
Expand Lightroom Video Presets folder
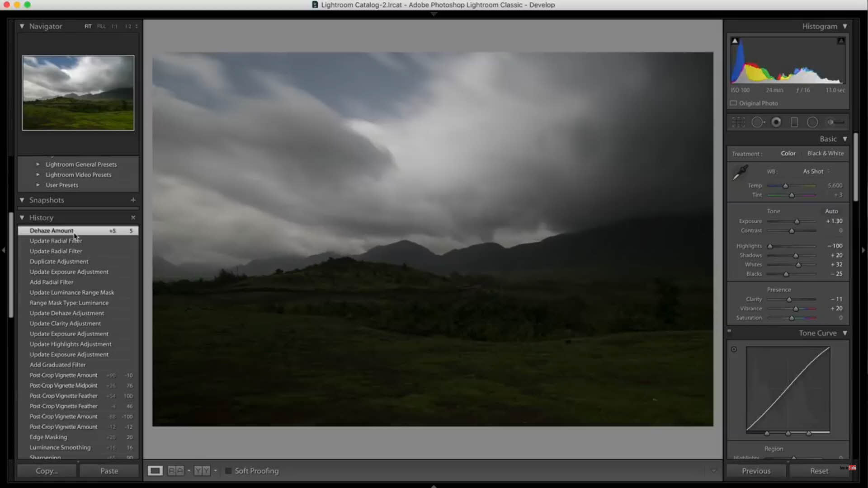click(38, 175)
